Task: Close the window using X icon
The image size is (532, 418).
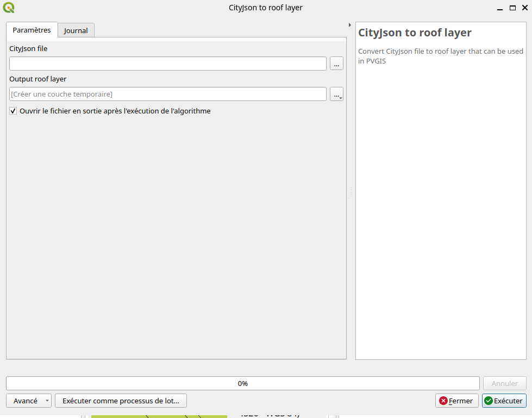Action: click(525, 8)
